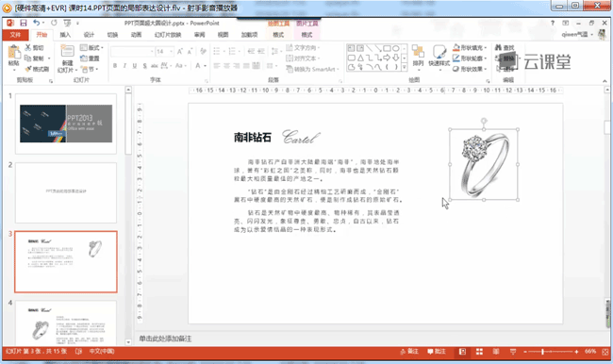Click Reading view icon in status bar

pyautogui.click(x=496, y=352)
